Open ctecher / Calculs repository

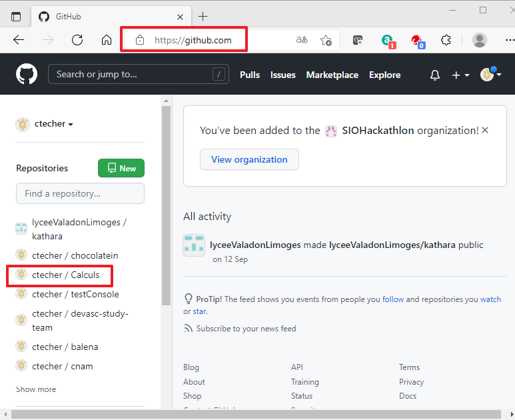pos(66,275)
